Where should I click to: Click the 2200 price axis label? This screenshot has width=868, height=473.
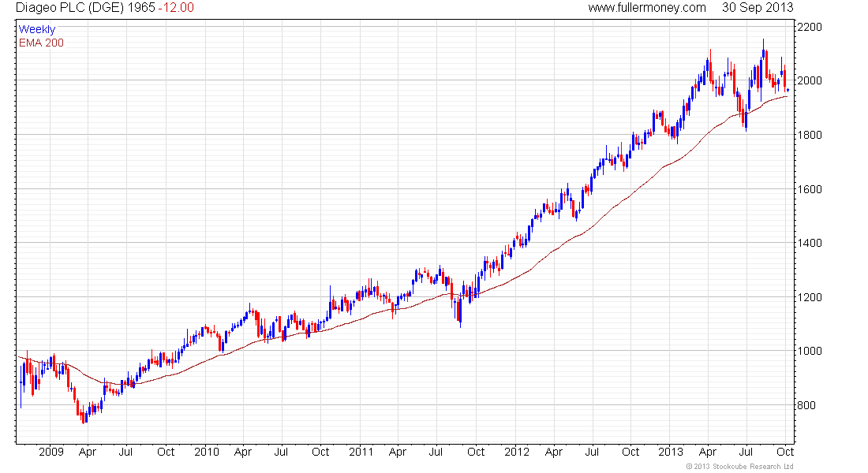(x=810, y=27)
